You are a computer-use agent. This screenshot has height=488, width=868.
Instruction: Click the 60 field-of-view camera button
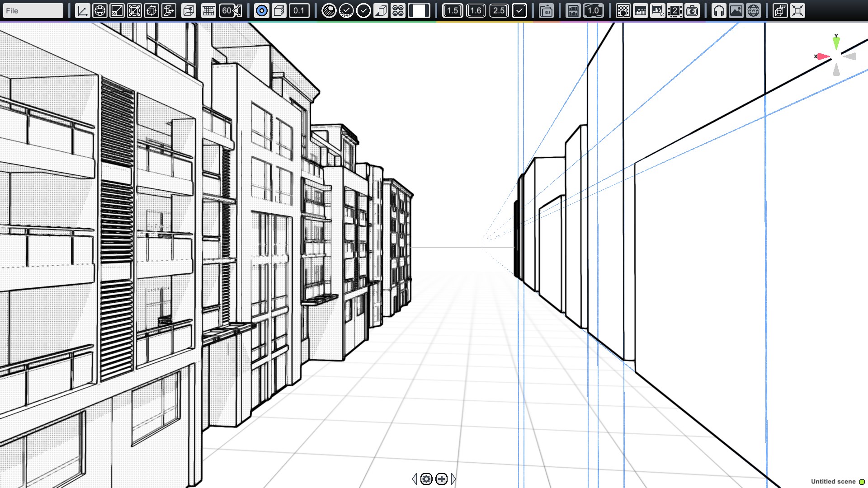click(231, 10)
